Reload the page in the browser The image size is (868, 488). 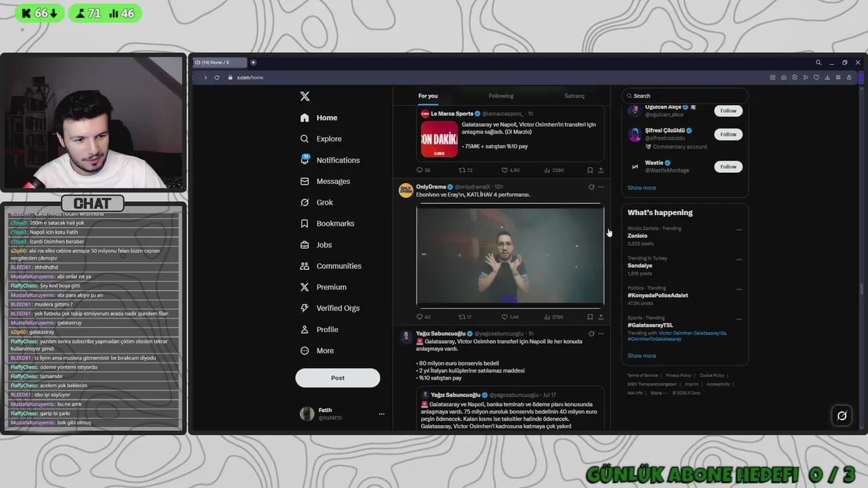tap(216, 77)
